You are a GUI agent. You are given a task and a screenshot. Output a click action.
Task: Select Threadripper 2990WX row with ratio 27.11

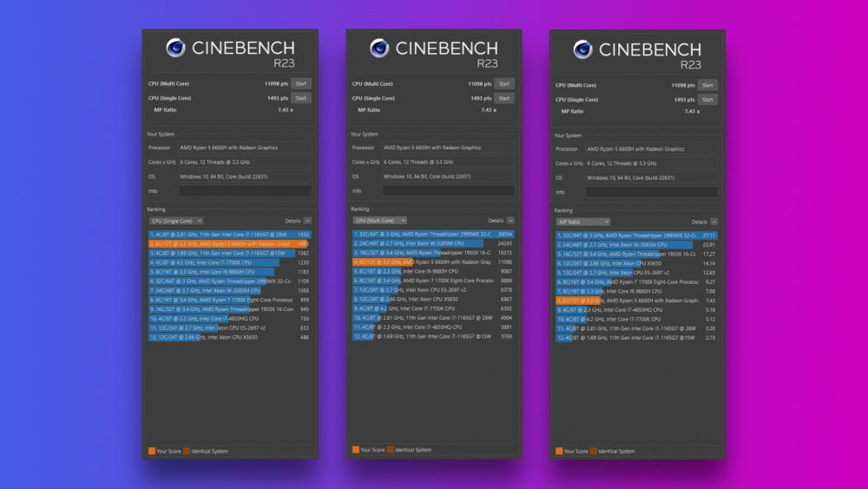[x=636, y=235]
